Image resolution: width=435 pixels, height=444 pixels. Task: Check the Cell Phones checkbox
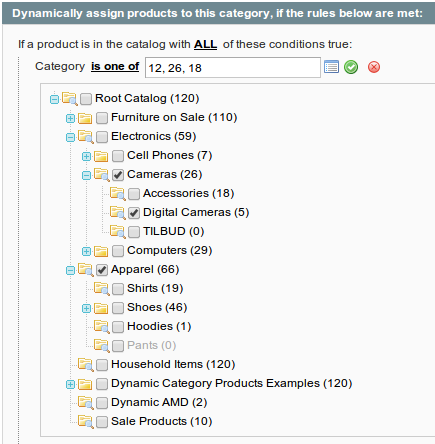[118, 156]
